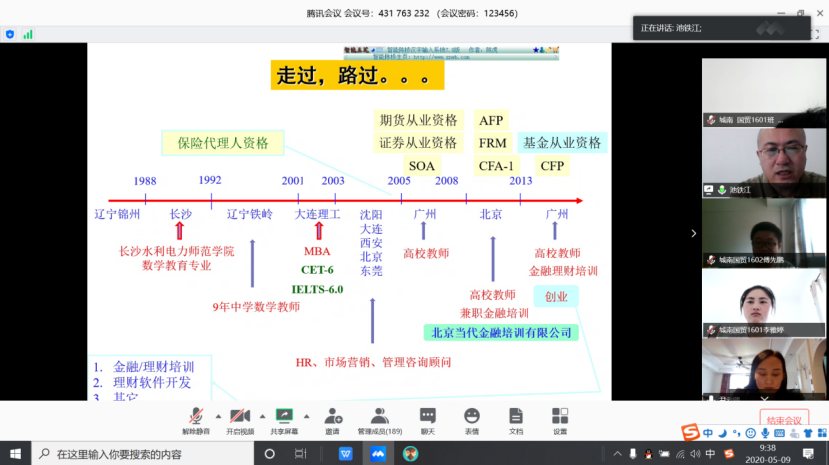Image resolution: width=829 pixels, height=465 pixels.
Task: Collapse the participant video sidebar arrow
Action: 694,233
